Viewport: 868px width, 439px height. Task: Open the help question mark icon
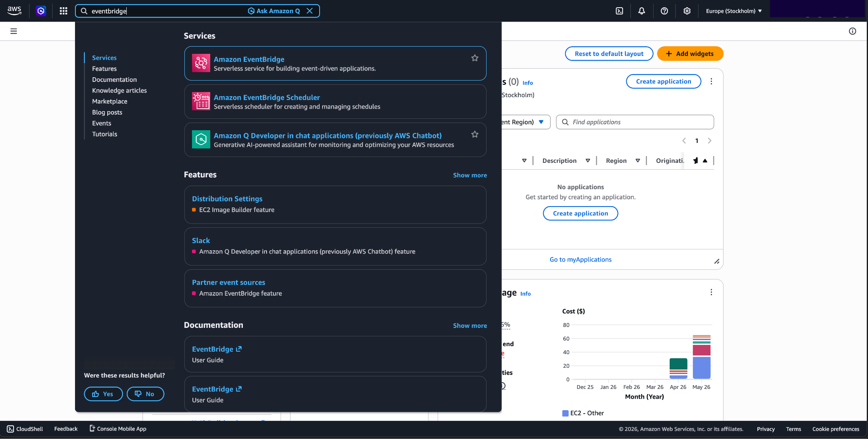coord(664,11)
